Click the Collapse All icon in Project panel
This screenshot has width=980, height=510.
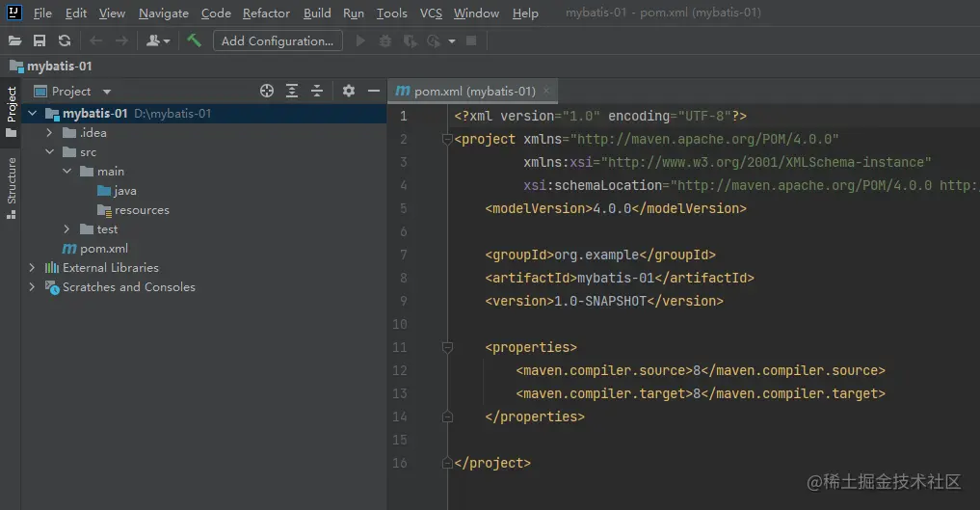click(x=317, y=92)
